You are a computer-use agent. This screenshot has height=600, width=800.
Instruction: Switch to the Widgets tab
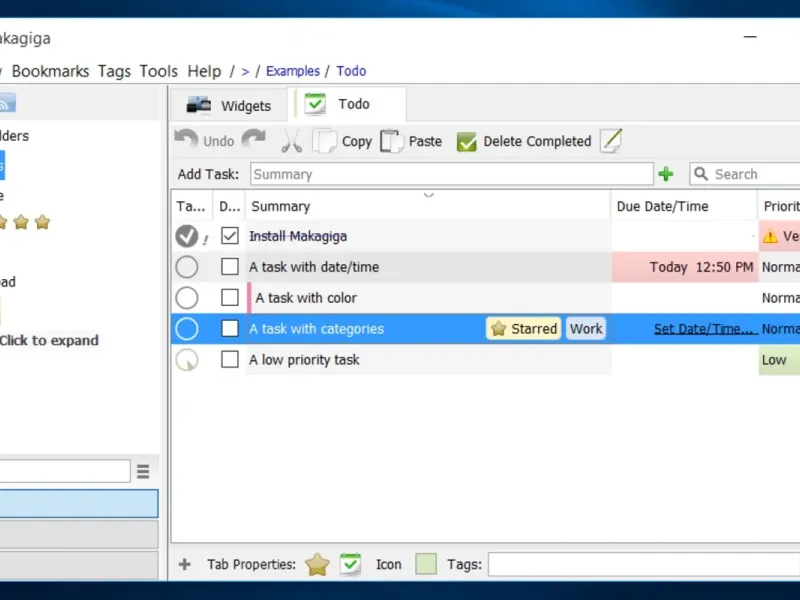point(229,105)
